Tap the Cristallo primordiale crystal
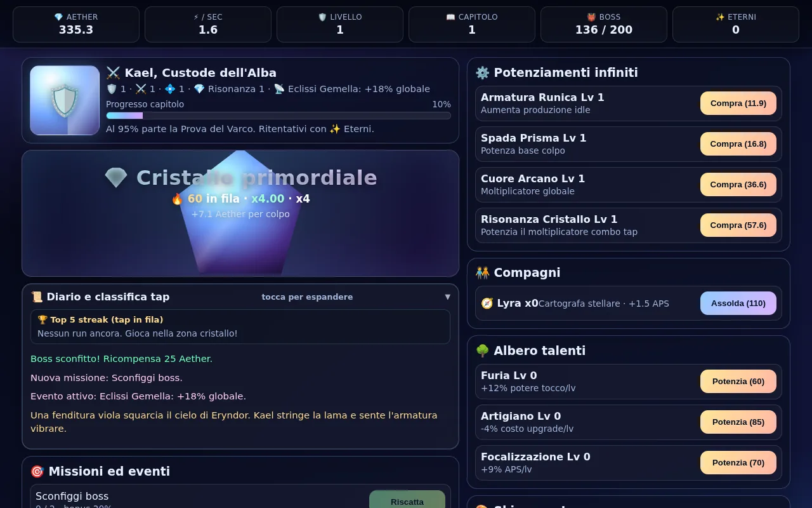 click(240, 213)
